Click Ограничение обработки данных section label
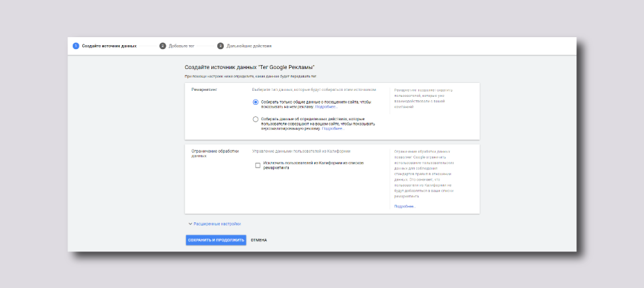Viewport: 644px width, 288px height. click(215, 153)
